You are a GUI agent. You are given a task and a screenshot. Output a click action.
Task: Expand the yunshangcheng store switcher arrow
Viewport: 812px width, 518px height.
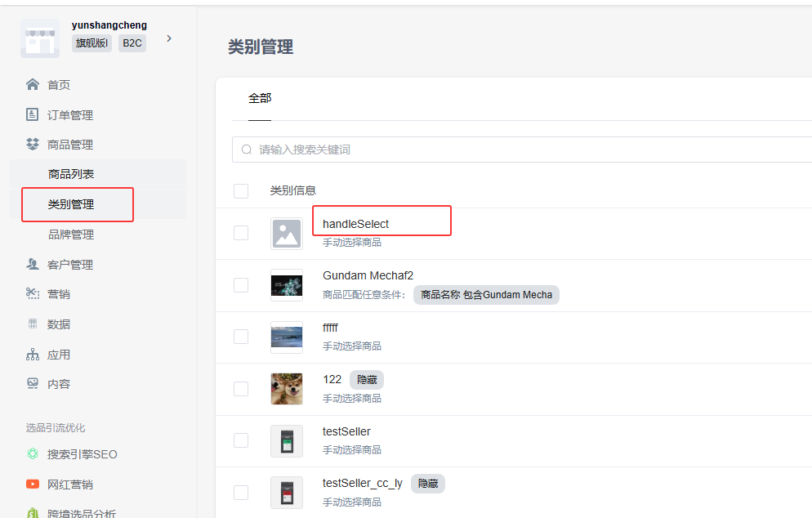(x=169, y=38)
